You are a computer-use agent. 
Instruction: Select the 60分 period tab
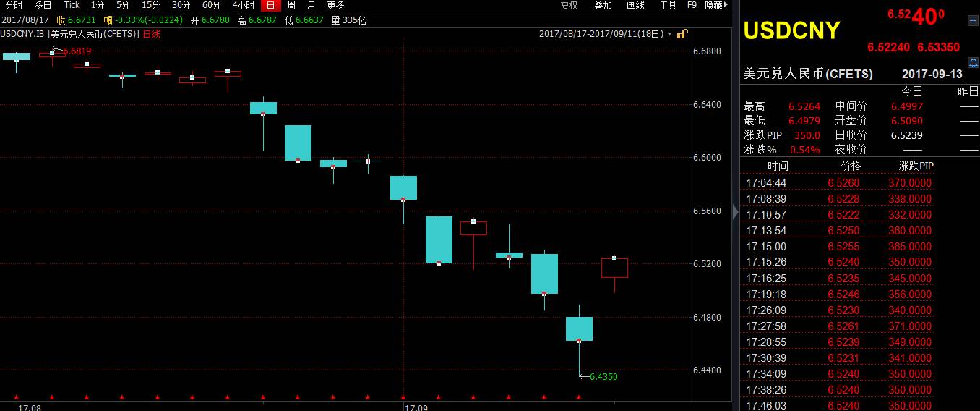click(211, 5)
